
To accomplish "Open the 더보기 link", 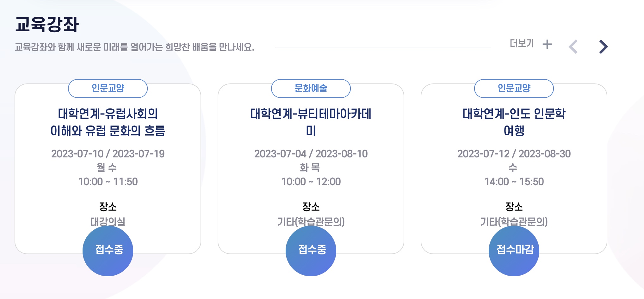I will tap(522, 44).
